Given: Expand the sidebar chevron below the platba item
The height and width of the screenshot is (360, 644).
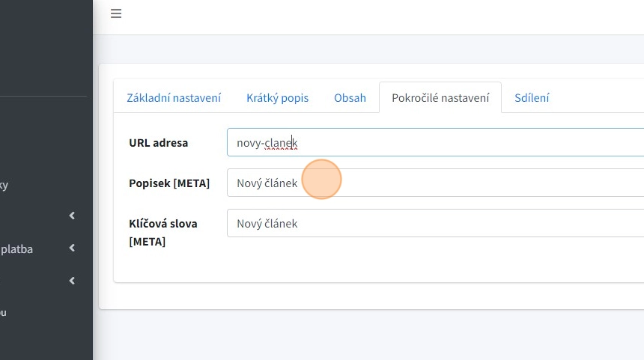Looking at the screenshot, I should [x=72, y=281].
